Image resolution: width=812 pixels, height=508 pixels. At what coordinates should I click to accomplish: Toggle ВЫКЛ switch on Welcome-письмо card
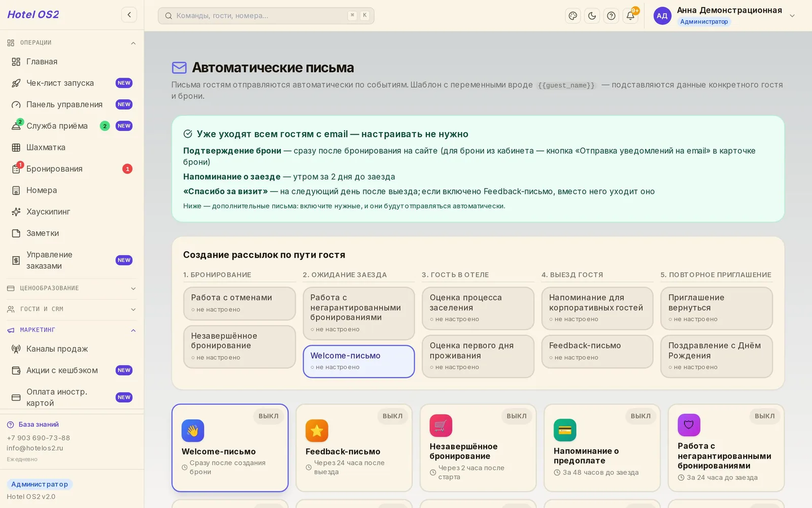[x=268, y=416]
